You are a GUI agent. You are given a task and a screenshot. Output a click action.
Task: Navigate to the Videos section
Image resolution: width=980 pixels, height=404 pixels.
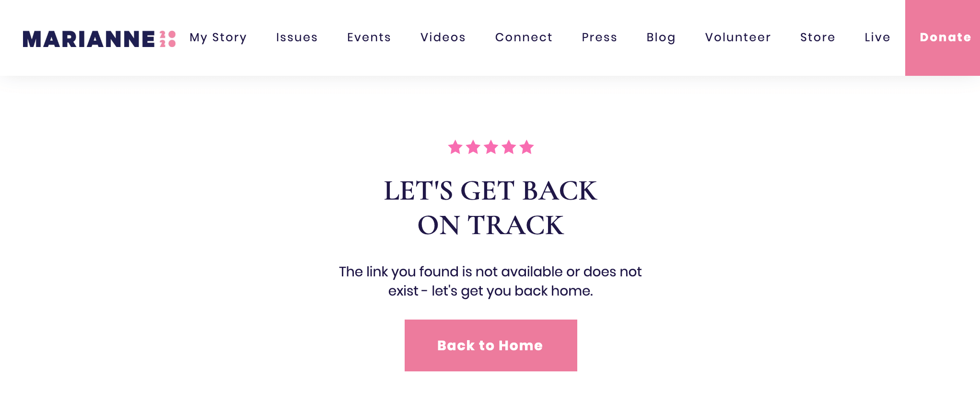443,37
